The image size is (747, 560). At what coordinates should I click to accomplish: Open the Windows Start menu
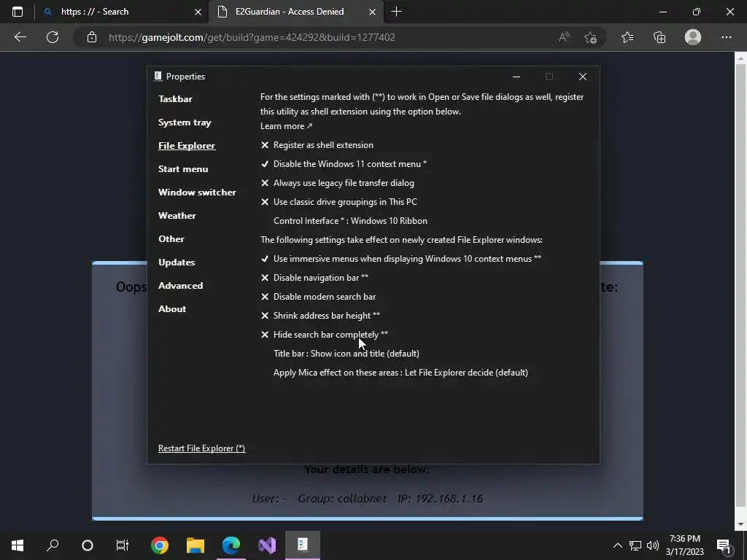[18, 545]
